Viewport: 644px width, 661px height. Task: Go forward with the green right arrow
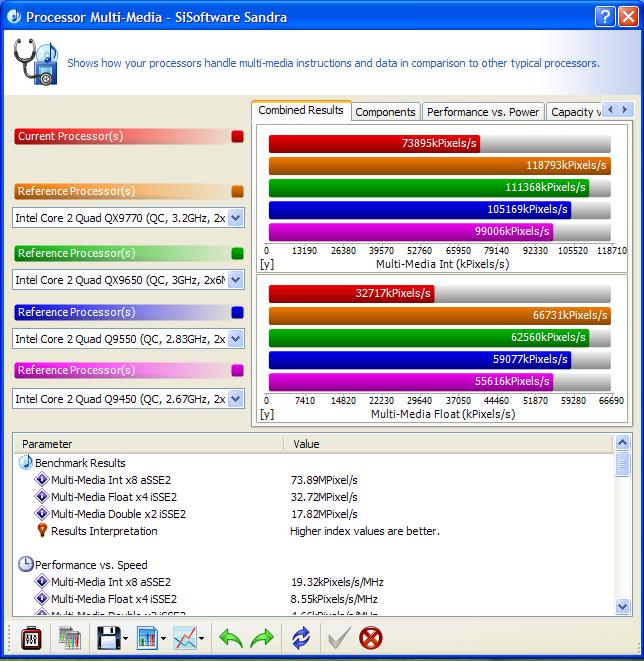pyautogui.click(x=262, y=638)
